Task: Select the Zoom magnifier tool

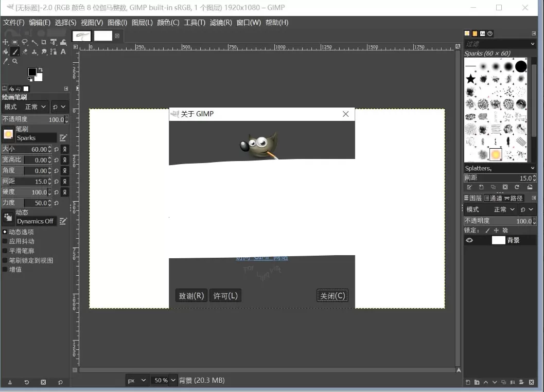Action: point(14,61)
